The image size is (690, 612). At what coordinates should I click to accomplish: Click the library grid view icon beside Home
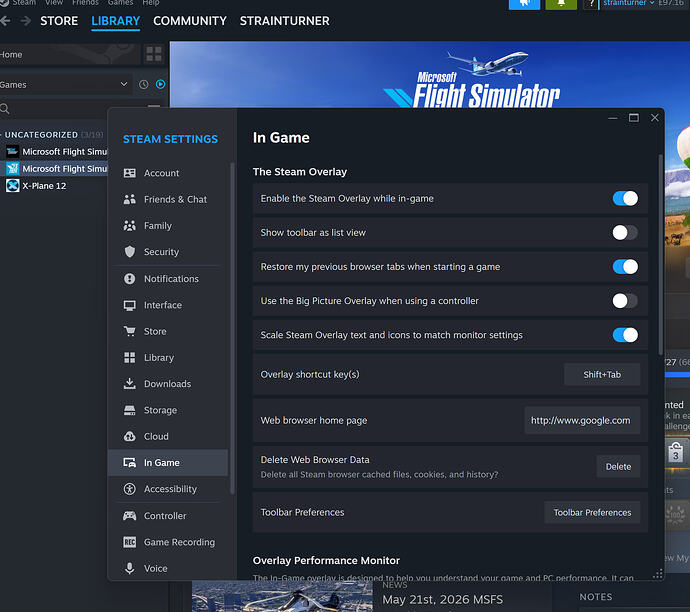click(154, 54)
